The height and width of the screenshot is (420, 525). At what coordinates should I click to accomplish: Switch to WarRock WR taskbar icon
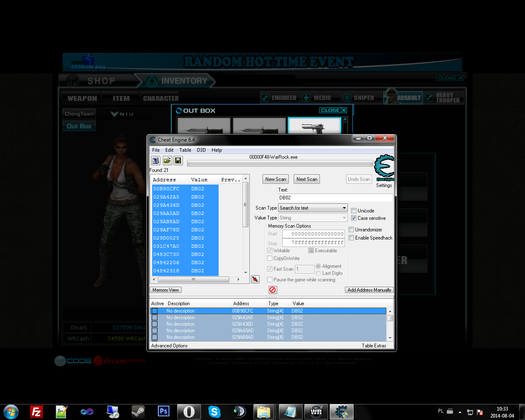[316, 411]
